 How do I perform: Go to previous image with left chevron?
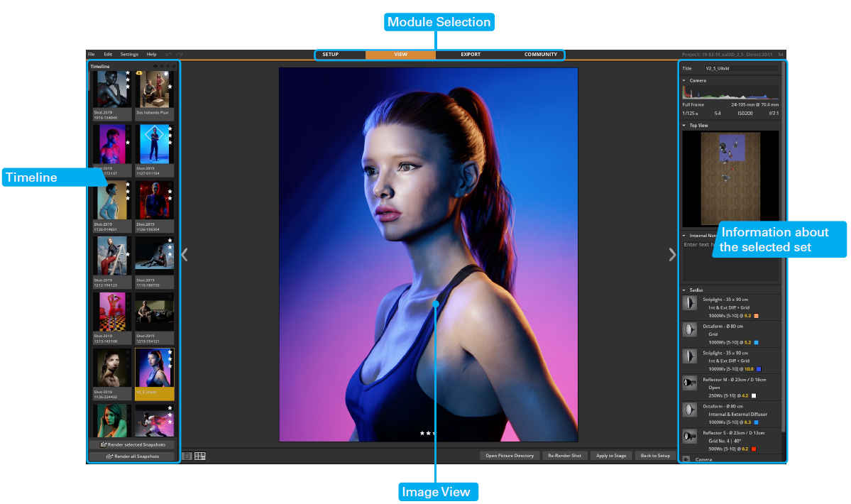pyautogui.click(x=185, y=255)
